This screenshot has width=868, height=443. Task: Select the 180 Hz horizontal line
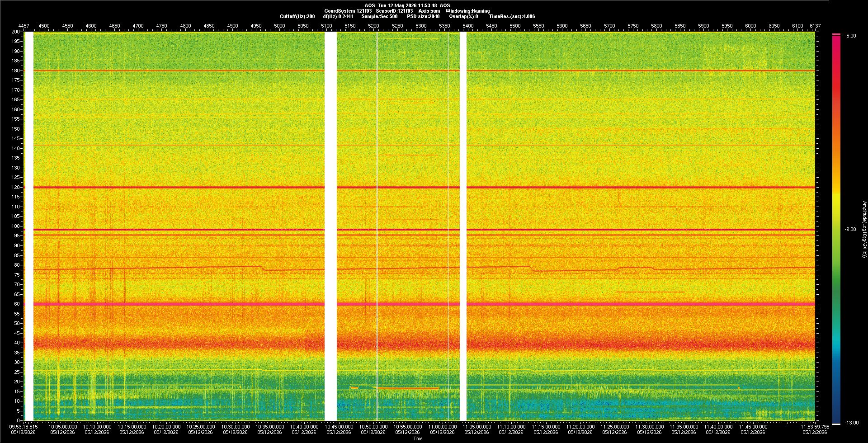tap(424, 71)
